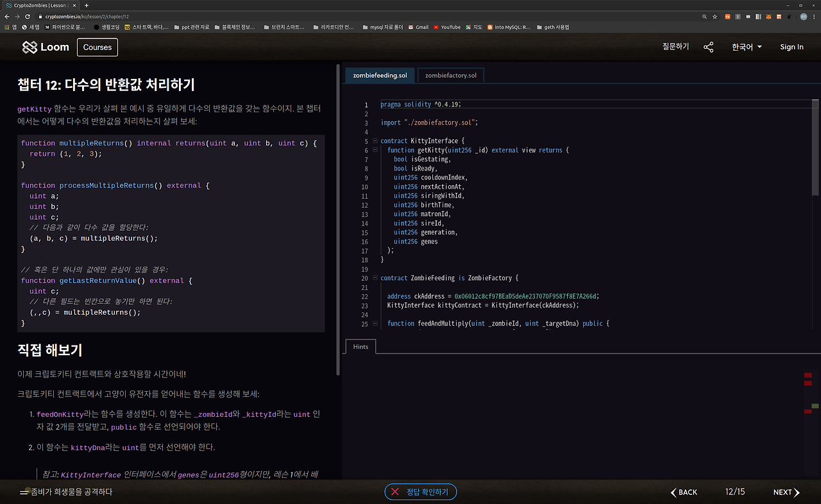The width and height of the screenshot is (821, 504).
Task: Open the 'geth 사용법' bookmark folder
Action: coord(552,27)
